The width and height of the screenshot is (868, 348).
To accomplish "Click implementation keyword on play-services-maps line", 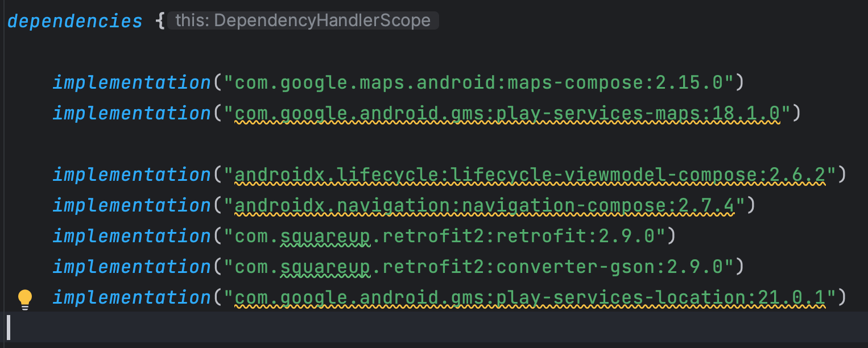I will pyautogui.click(x=132, y=113).
